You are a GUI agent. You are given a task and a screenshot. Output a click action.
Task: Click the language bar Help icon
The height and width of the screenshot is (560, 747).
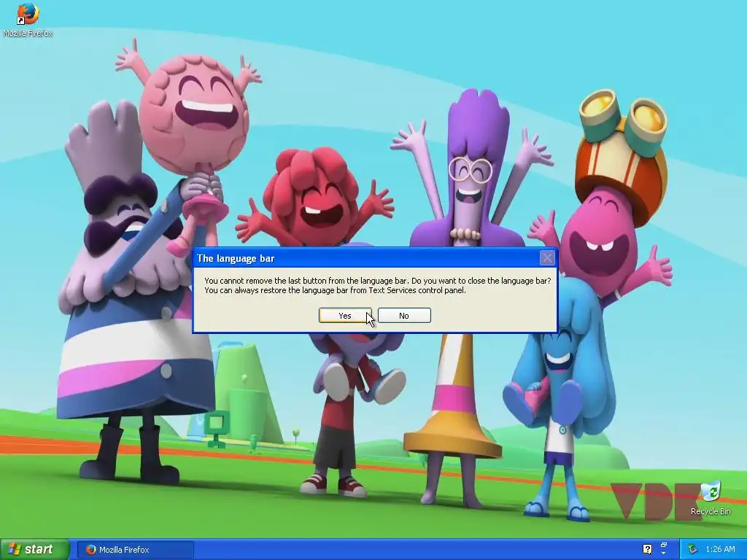click(x=647, y=550)
